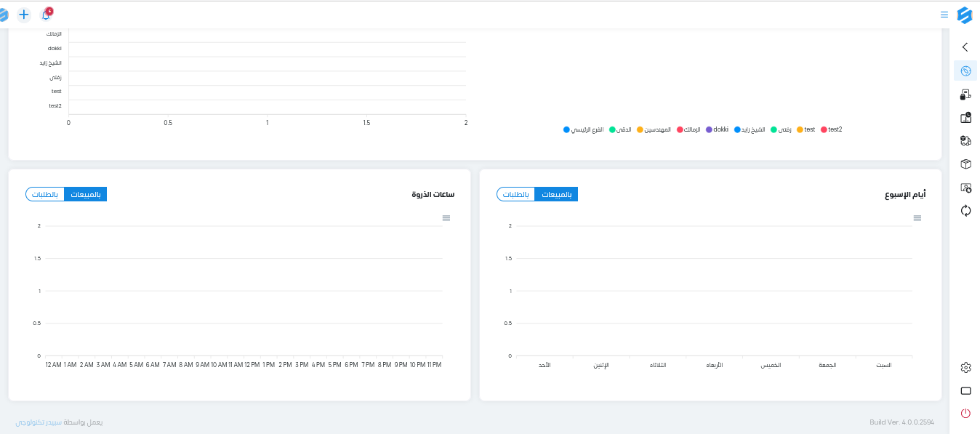Switch week days chart to بالطلبات
This screenshot has height=434, width=980.
[x=516, y=194]
